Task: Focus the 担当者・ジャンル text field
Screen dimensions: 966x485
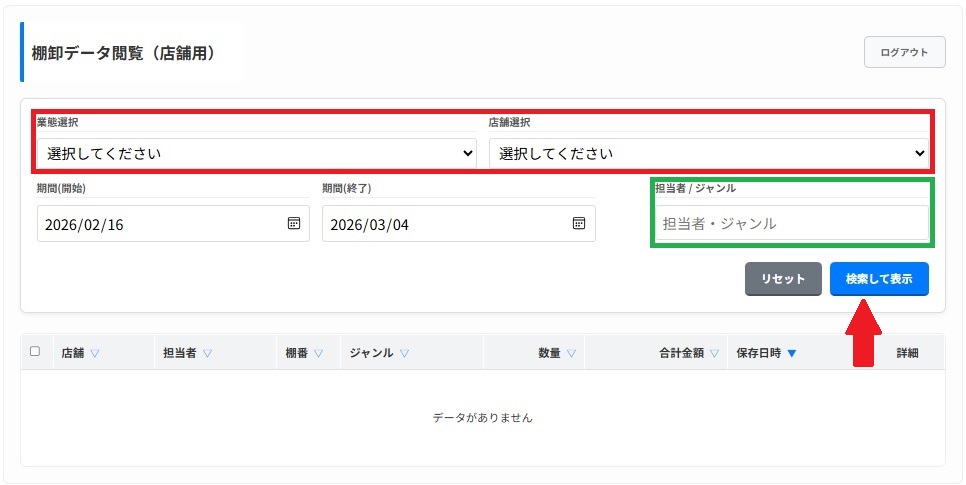Action: [791, 224]
